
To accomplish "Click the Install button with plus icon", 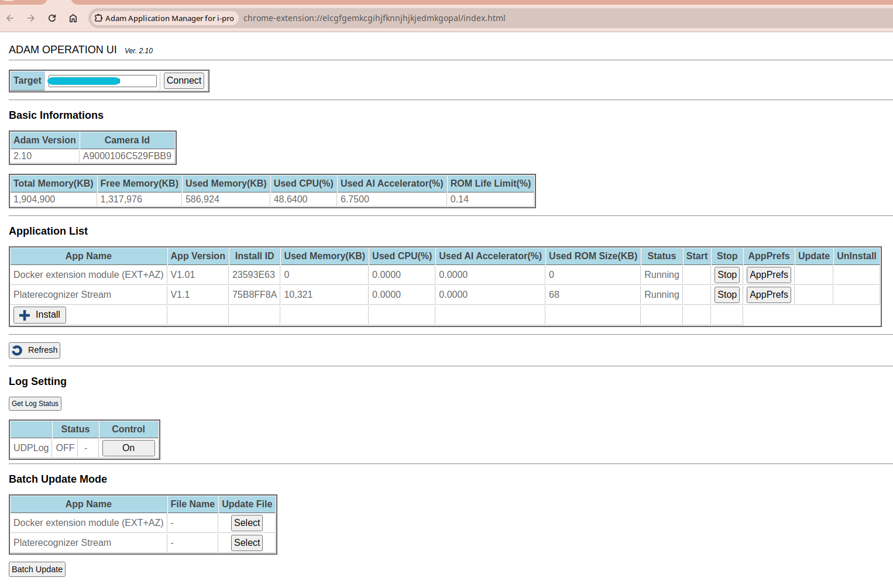I will 40,315.
